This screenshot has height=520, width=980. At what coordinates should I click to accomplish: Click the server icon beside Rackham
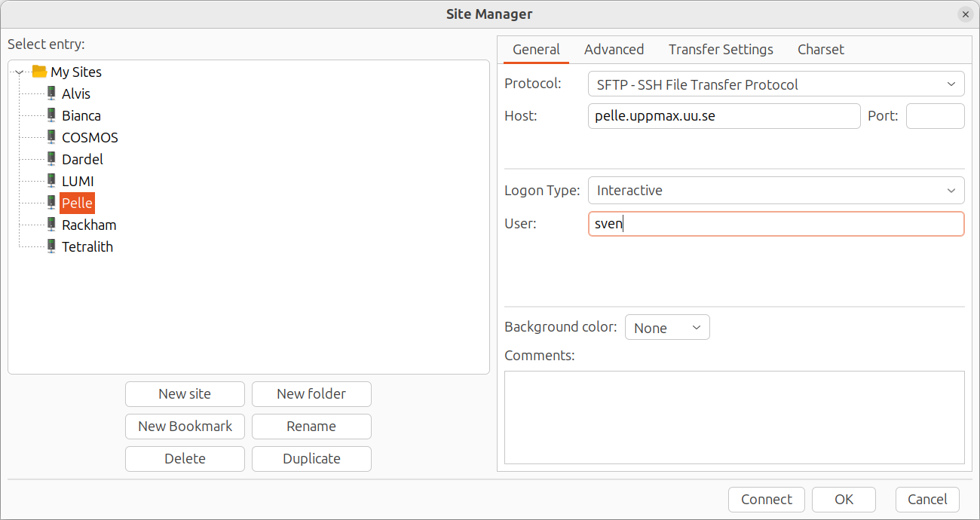pyautogui.click(x=51, y=225)
